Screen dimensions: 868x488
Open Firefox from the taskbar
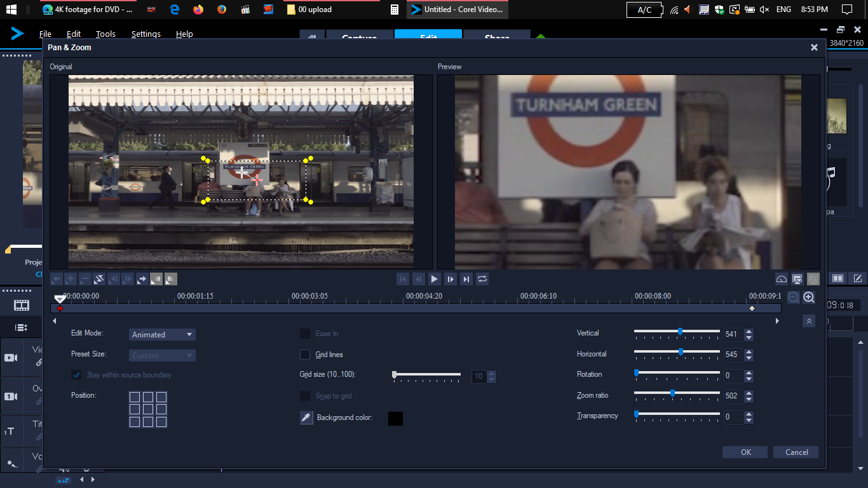(x=198, y=10)
